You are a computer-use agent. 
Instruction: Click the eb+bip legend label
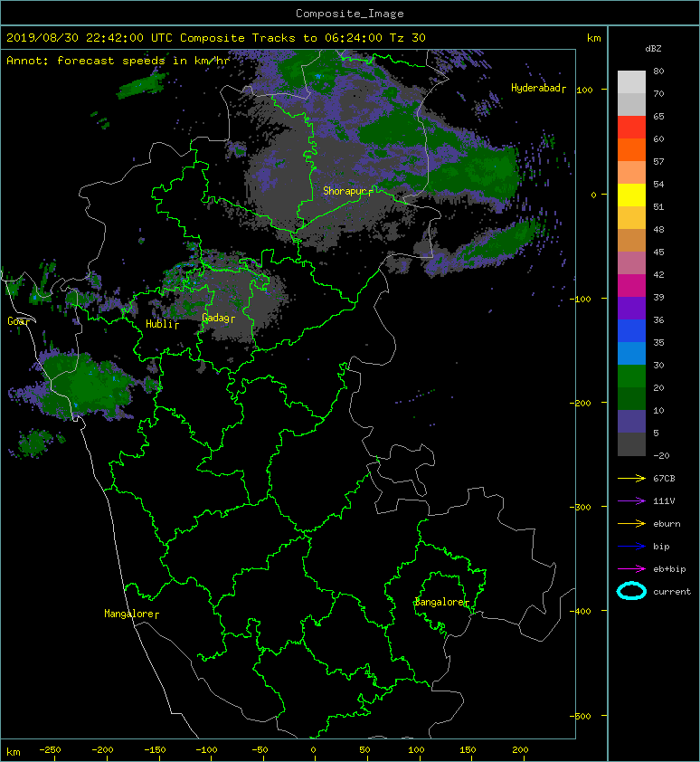point(669,569)
